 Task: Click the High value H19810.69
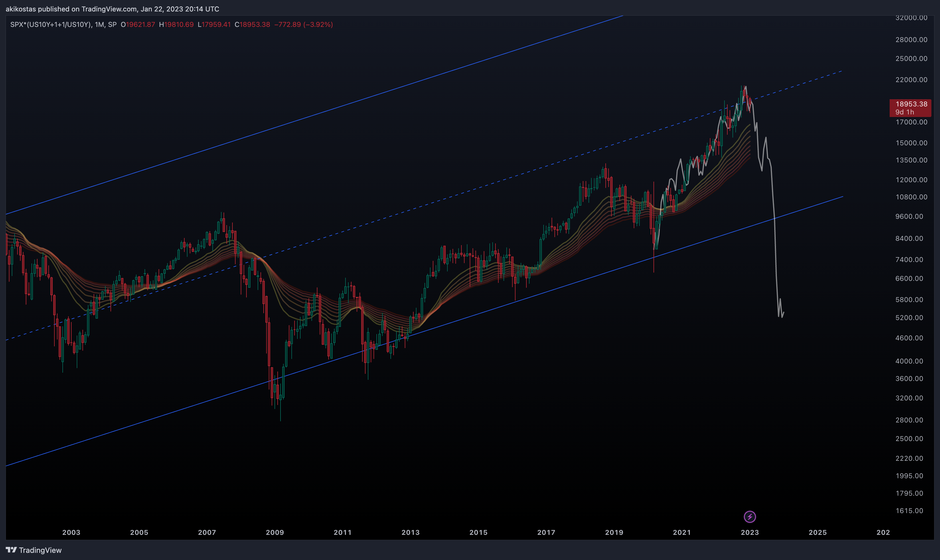[176, 25]
